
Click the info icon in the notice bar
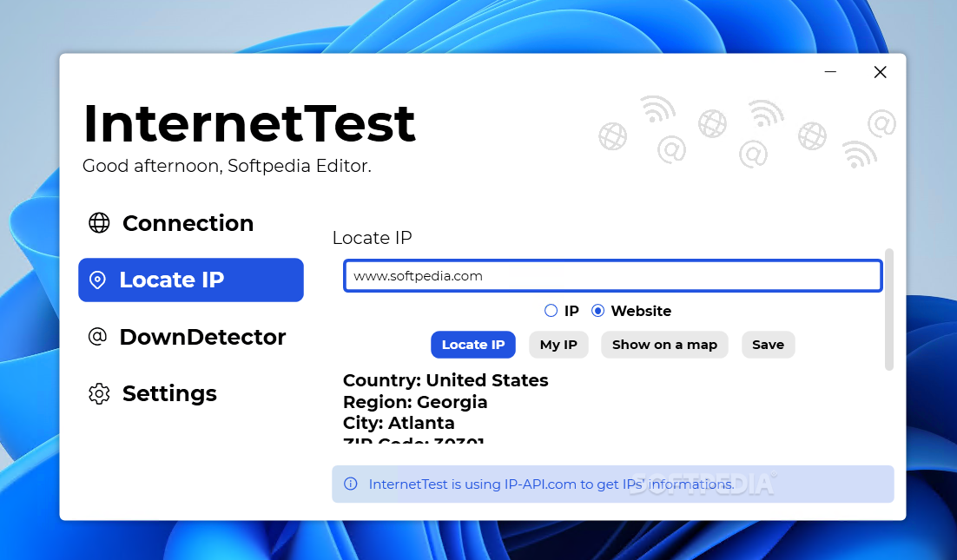tap(350, 484)
